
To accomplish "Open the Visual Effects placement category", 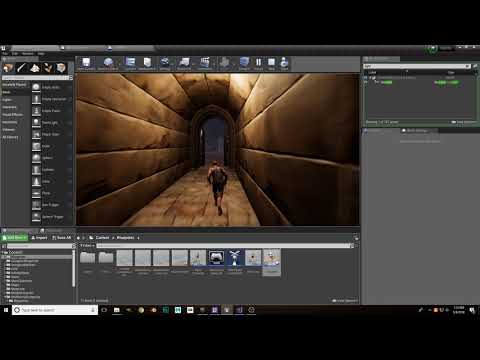I will (x=13, y=114).
